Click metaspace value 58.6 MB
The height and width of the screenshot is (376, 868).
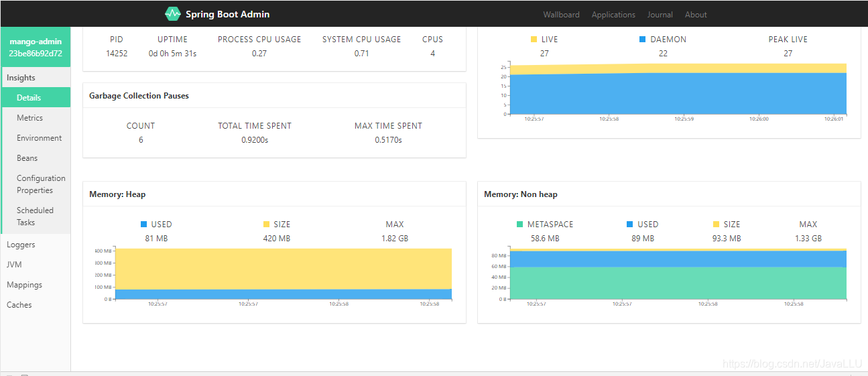(545, 239)
